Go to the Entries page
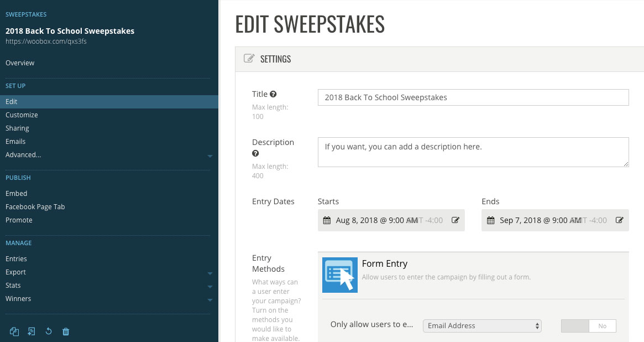The width and height of the screenshot is (644, 342). (16, 259)
